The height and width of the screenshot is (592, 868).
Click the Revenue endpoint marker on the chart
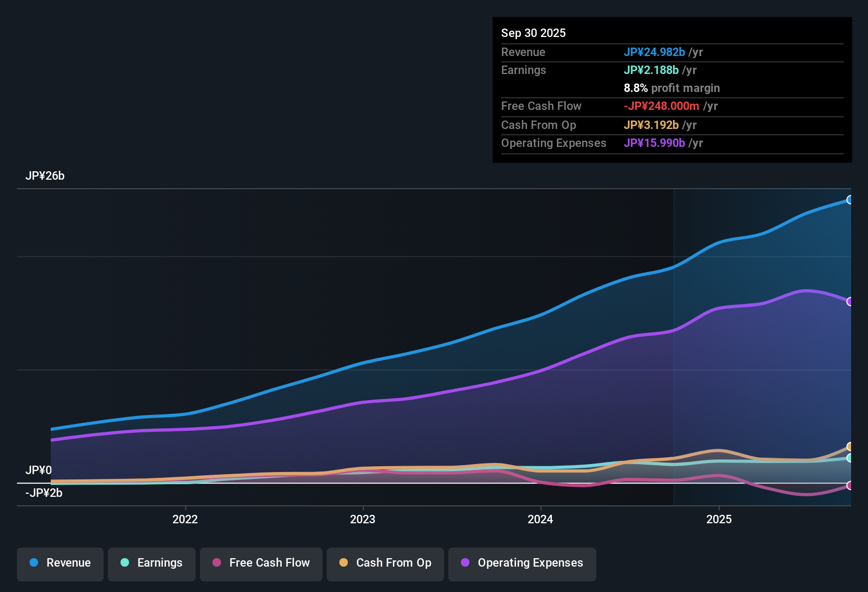[x=850, y=200]
